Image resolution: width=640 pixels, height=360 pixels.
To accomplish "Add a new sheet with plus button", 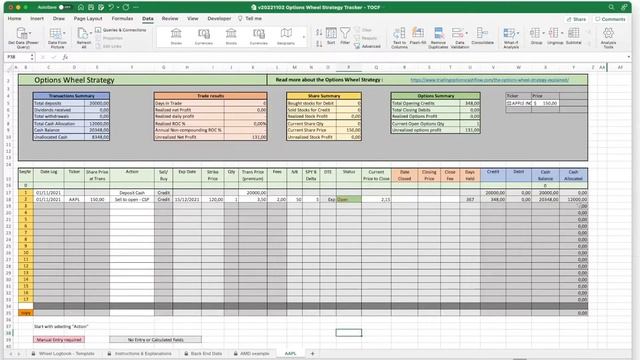I will pyautogui.click(x=313, y=353).
